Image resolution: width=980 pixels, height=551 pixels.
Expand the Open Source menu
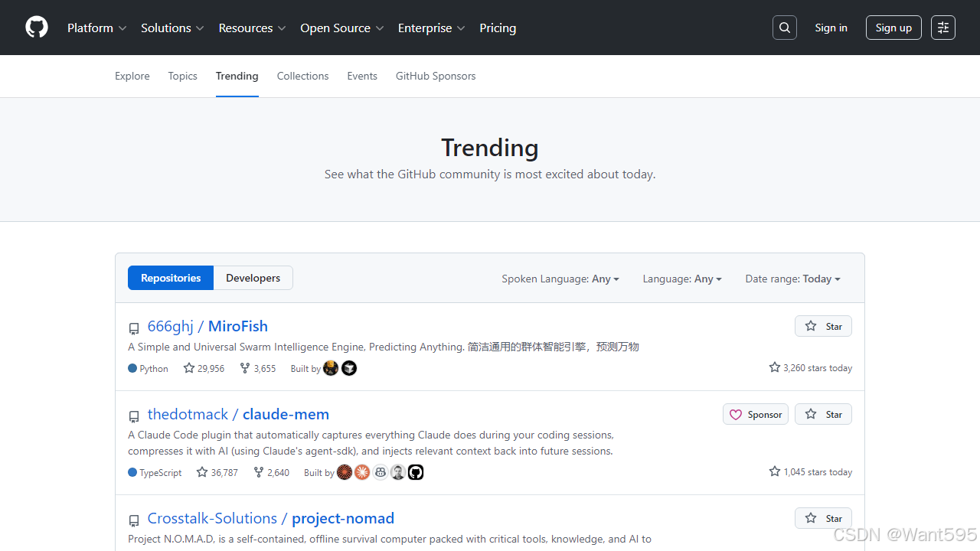[x=342, y=28]
